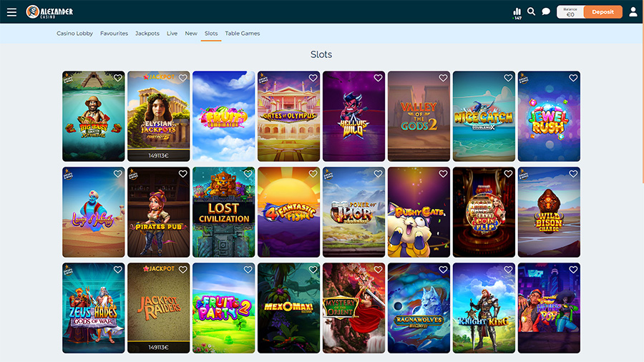Favourite Gates of Olympus with heart
This screenshot has width=644, height=362.
313,77
